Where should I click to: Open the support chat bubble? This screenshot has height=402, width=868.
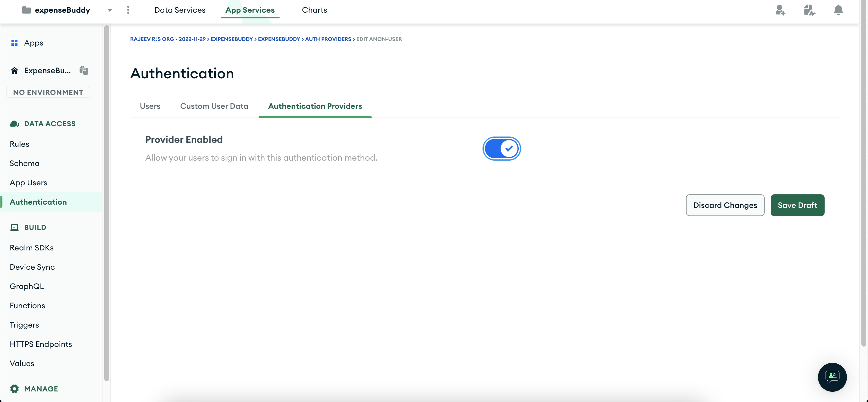[x=832, y=377]
